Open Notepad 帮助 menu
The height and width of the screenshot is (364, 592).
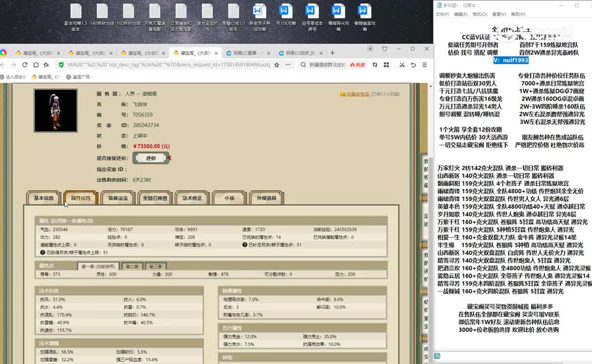[518, 14]
